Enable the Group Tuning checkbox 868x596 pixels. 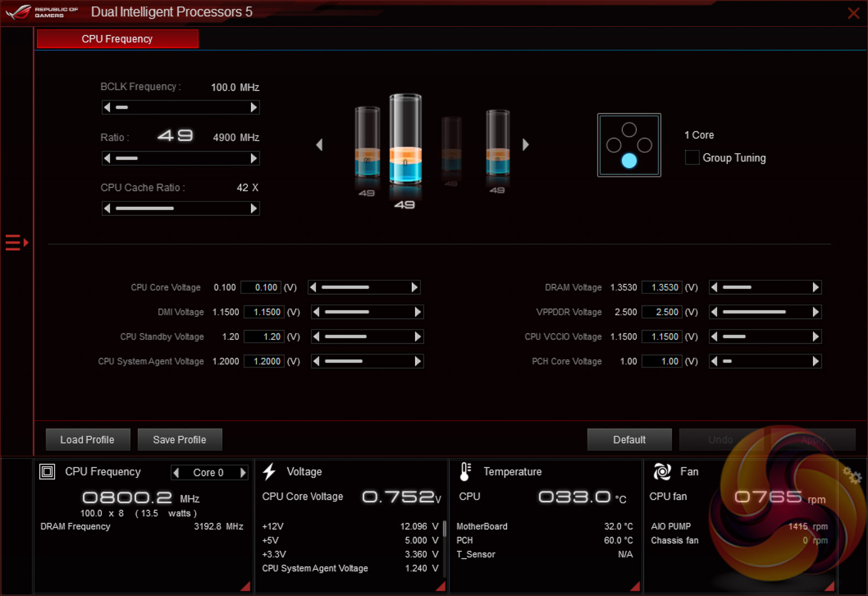point(692,158)
